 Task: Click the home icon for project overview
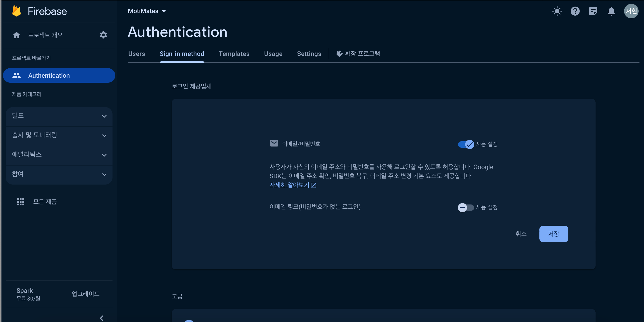(17, 35)
